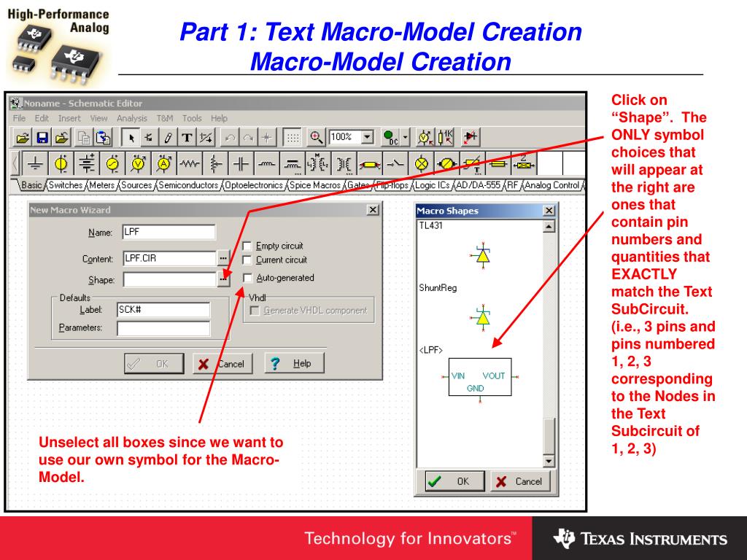This screenshot has height=560, width=747.
Task: Open the T&M menu
Action: [x=165, y=118]
